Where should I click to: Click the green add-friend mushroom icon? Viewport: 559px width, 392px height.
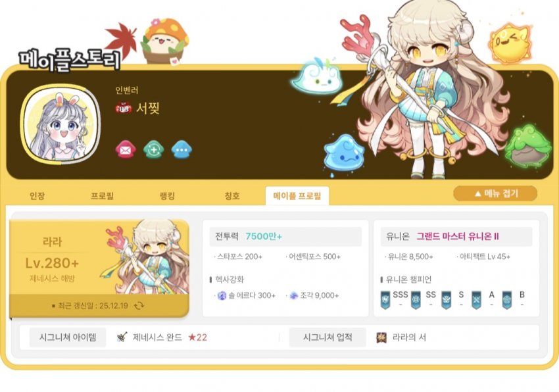coord(154,149)
